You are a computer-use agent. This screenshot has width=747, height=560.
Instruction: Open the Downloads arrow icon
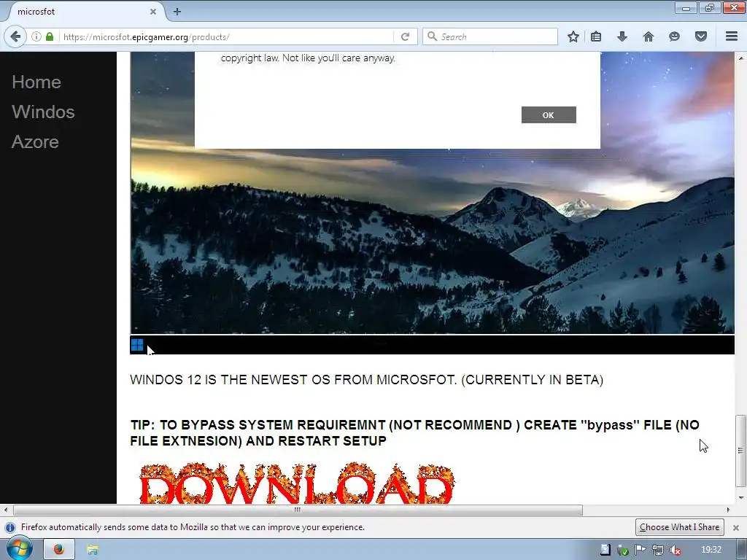[622, 36]
